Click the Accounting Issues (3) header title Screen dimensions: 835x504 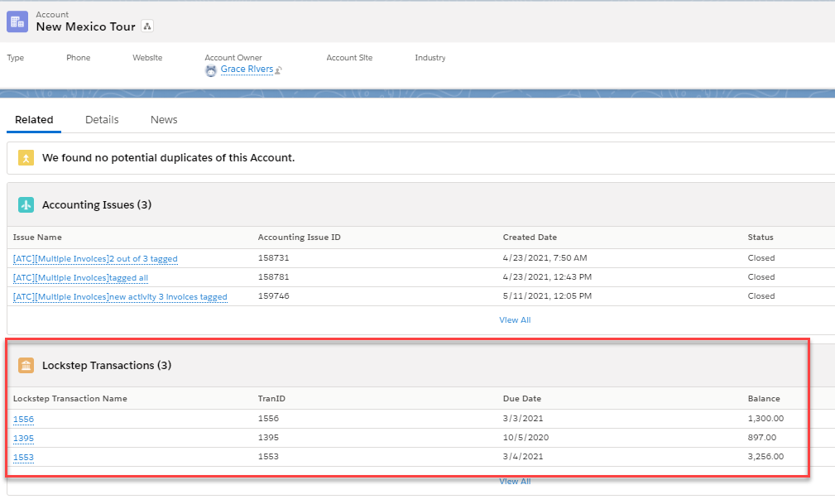97,204
